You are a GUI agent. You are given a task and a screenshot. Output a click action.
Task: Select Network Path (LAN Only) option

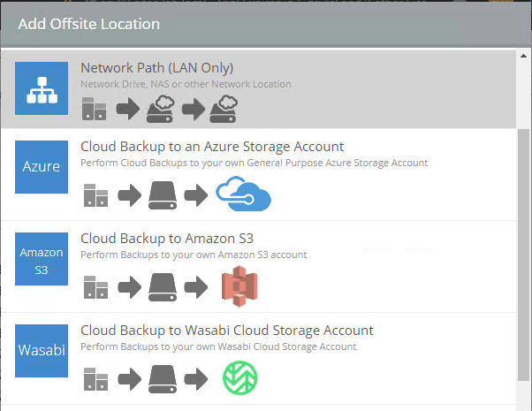(156, 68)
